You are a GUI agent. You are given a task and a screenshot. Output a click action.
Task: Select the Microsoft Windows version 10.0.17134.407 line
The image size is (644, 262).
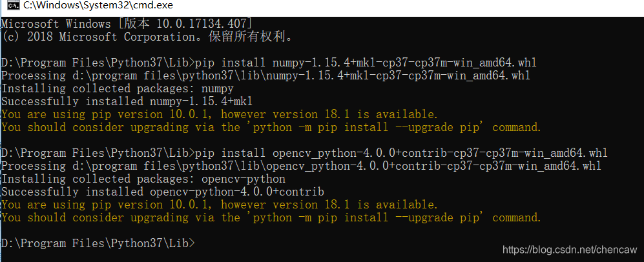point(127,24)
